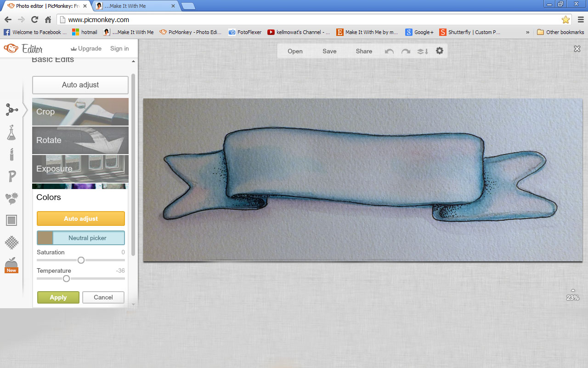588x368 pixels.
Task: Select the Rotate option
Action: (80, 140)
